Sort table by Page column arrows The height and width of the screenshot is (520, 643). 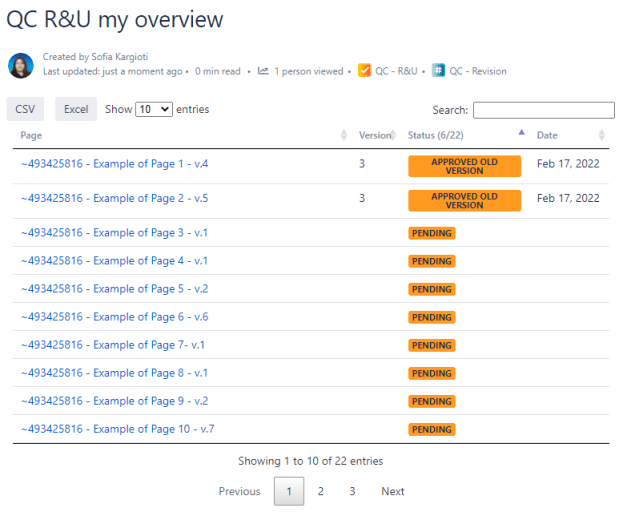[x=344, y=135]
